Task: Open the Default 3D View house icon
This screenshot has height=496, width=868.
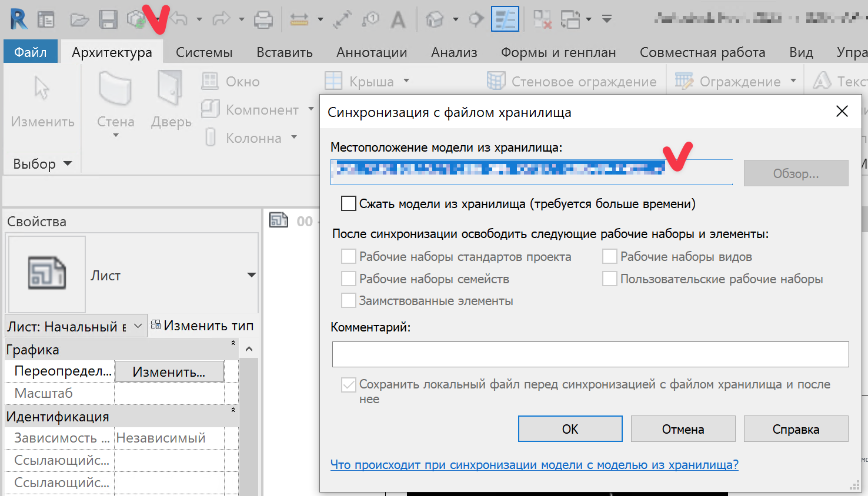Action: coord(434,19)
